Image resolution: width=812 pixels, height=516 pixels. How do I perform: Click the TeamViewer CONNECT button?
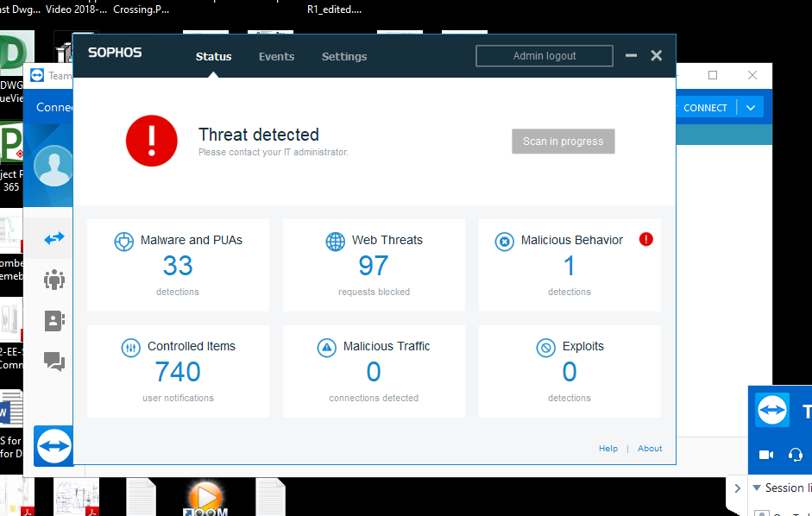click(705, 108)
